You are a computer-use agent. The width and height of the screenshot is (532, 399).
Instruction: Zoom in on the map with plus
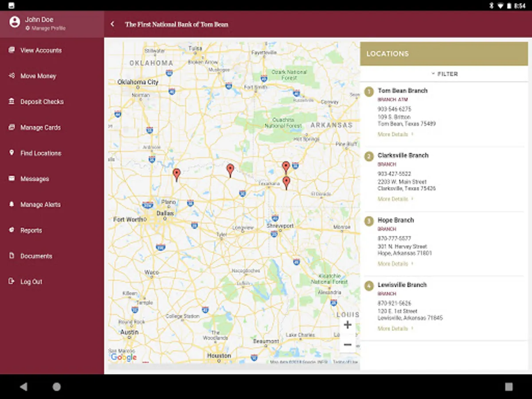(x=348, y=325)
